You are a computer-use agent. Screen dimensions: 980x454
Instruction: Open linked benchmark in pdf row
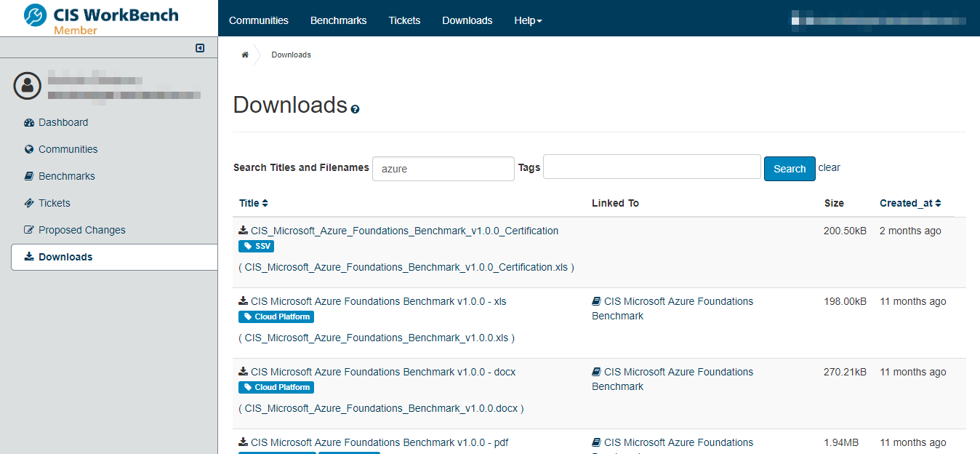pyautogui.click(x=672, y=445)
